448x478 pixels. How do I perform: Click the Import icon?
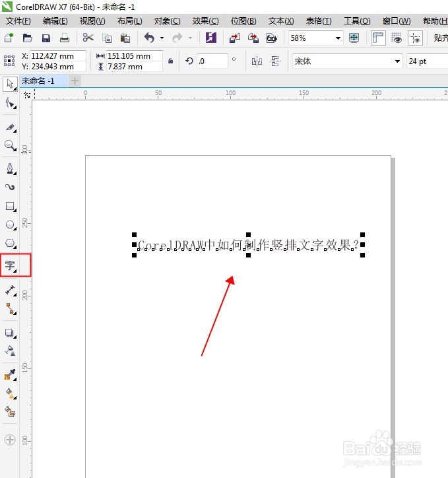(x=234, y=38)
